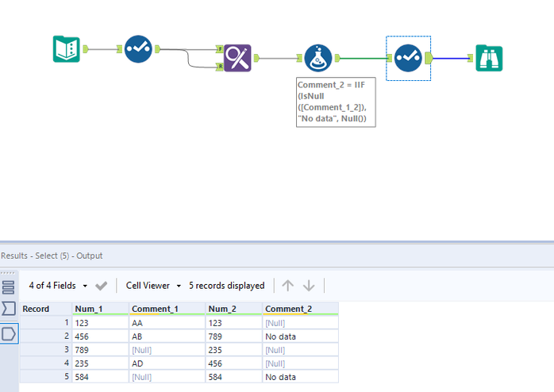The image size is (554, 392).
Task: Select Num_1 cell 584
Action: pos(100,377)
